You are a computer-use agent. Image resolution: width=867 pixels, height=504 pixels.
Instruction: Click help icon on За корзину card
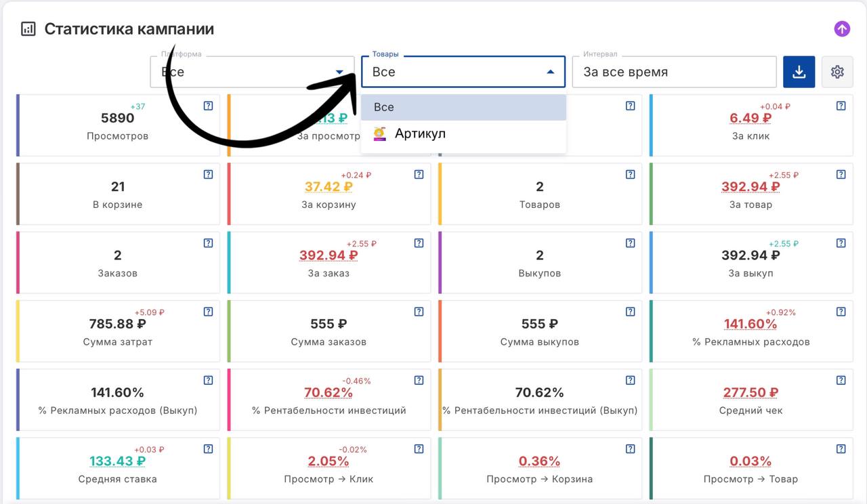click(419, 175)
